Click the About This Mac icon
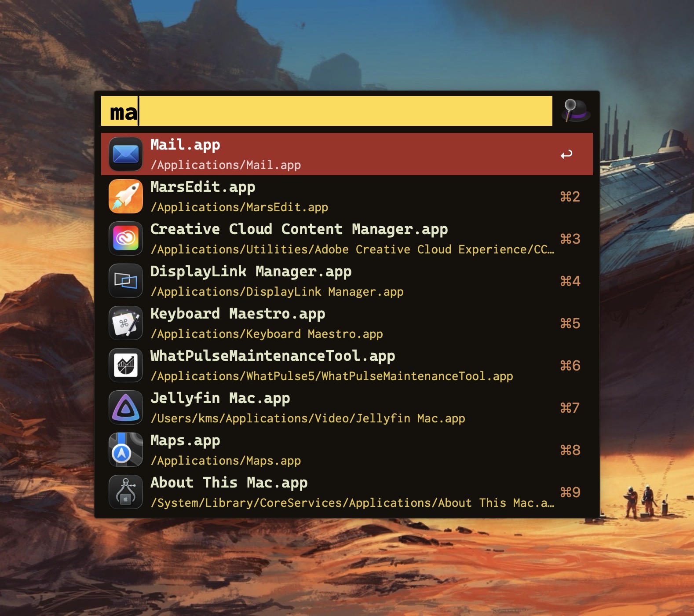Viewport: 694px width, 616px height. (x=126, y=492)
